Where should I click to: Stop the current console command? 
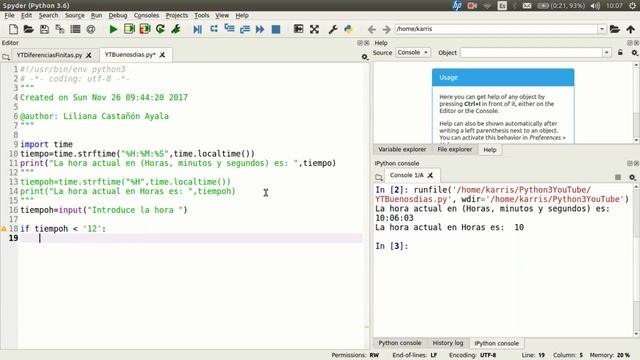tap(618, 177)
